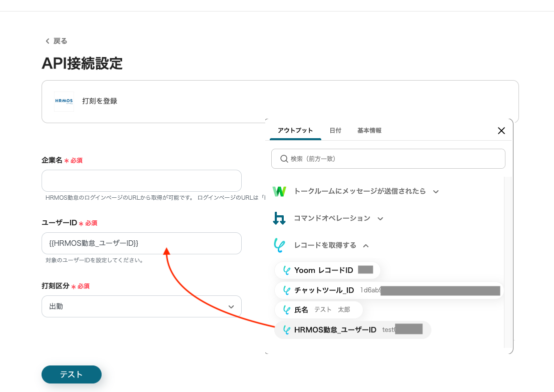Click the output panel vertical scrollbar
Viewport: 554px width, 392px height.
(508, 261)
